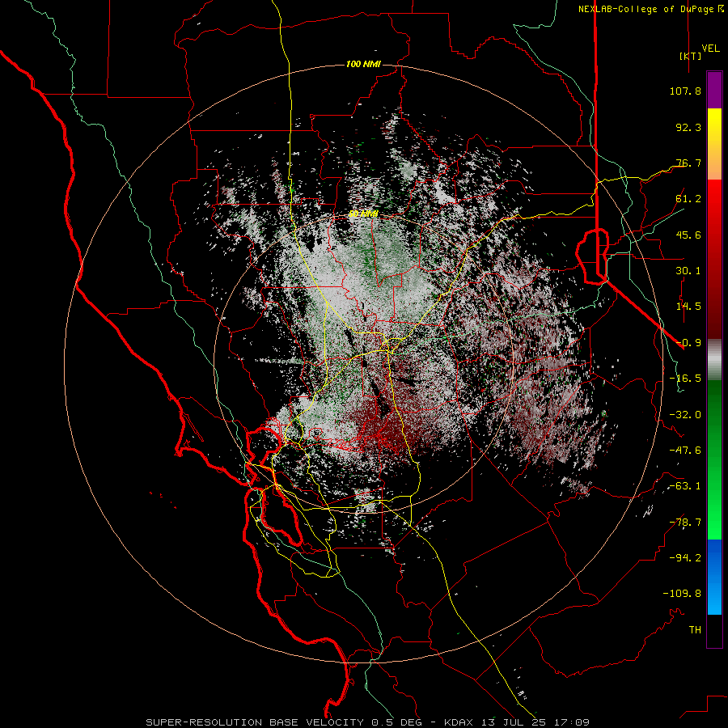Pick the gray near-zero segment of the color bar
The image size is (728, 728).
pyautogui.click(x=714, y=360)
